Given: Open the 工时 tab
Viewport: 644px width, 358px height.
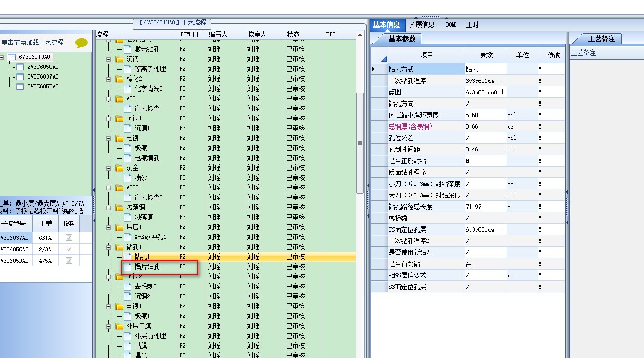Looking at the screenshot, I should (x=472, y=24).
